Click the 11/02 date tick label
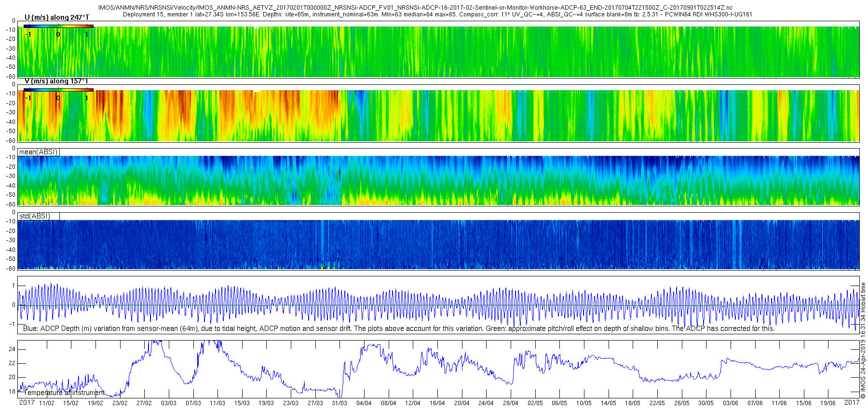 point(47,403)
